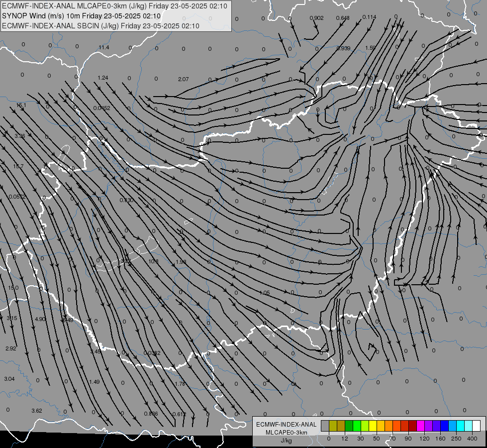The height and width of the screenshot is (448, 487).
Task: Click the map value '1.59'
Action: pyautogui.click(x=370, y=48)
